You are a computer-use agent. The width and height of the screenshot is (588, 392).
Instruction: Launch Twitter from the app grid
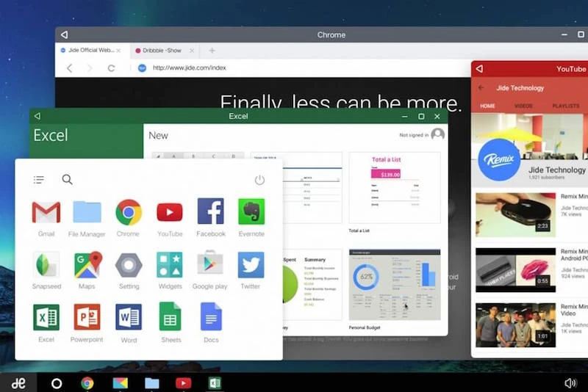point(251,265)
